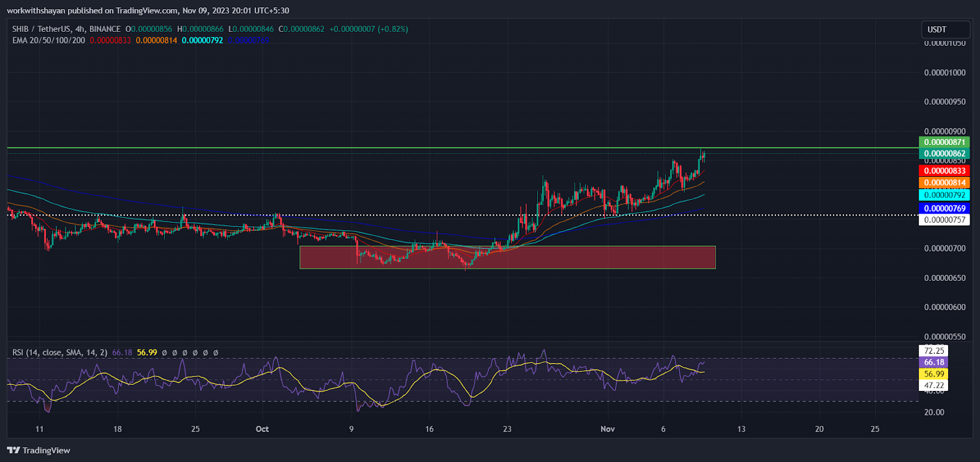The image size is (980, 462).
Task: Click the teal 0.00000862 current price label
Action: click(x=944, y=154)
